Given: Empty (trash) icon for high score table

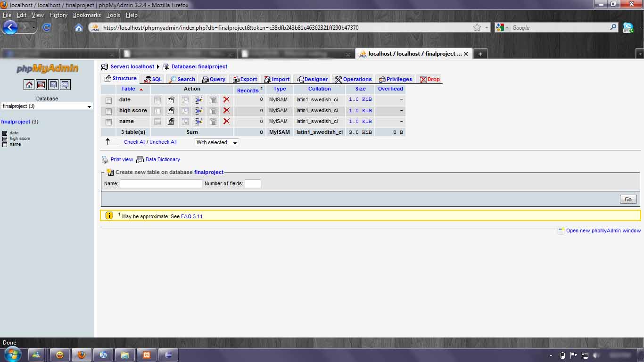Looking at the screenshot, I should click(x=213, y=111).
